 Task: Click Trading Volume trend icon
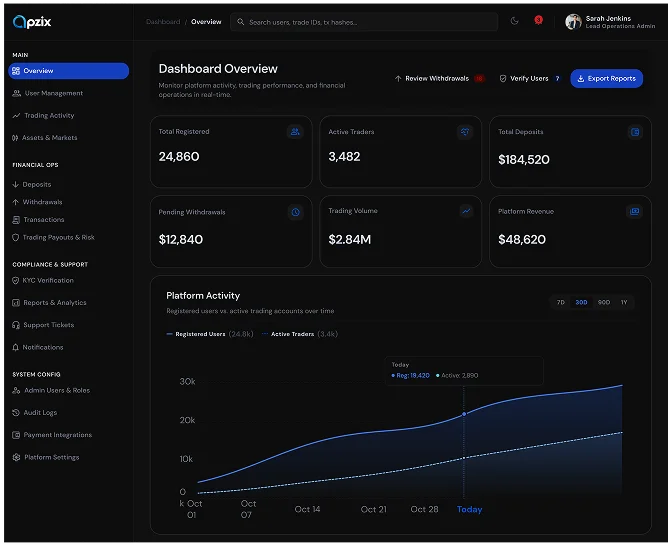(x=466, y=211)
